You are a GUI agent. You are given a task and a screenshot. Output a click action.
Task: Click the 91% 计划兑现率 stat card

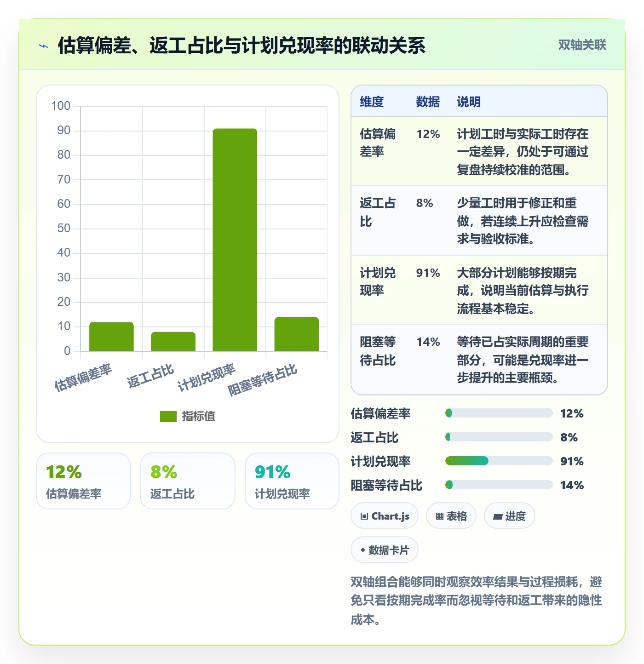[292, 481]
